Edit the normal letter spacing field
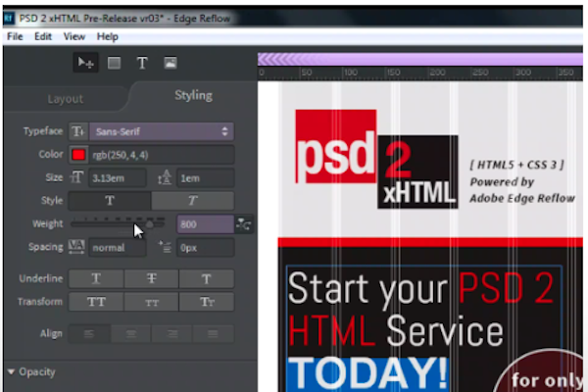 pyautogui.click(x=118, y=248)
